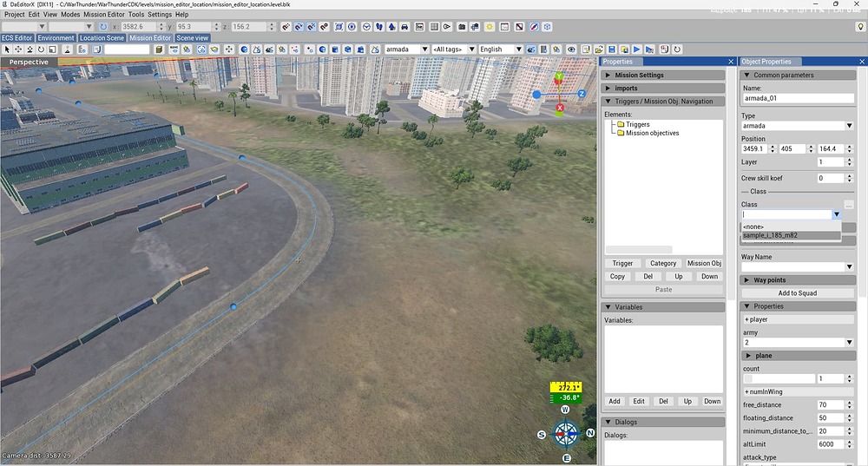
Task: Click the light bulb icon at top right
Action: [x=860, y=27]
